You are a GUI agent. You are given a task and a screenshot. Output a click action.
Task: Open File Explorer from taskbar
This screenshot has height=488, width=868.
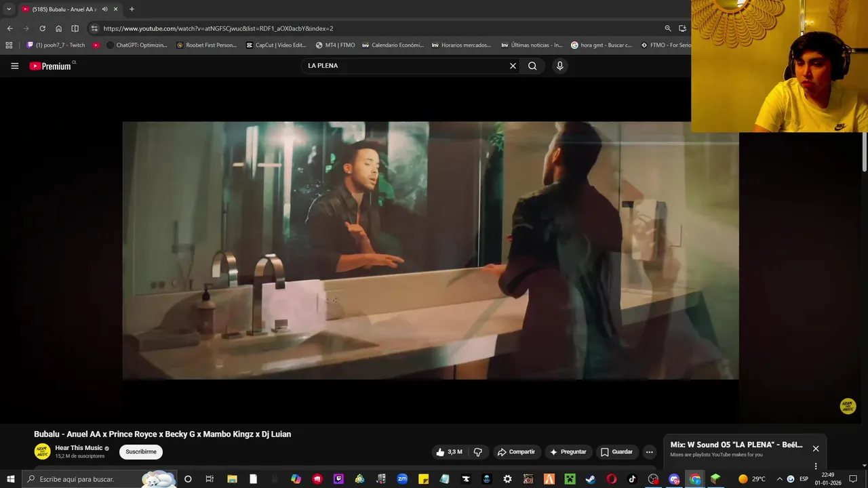(x=231, y=479)
